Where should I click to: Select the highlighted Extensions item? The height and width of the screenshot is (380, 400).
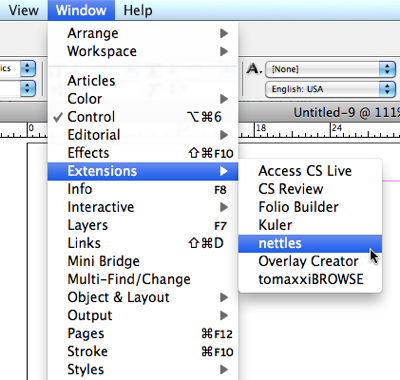coord(143,171)
